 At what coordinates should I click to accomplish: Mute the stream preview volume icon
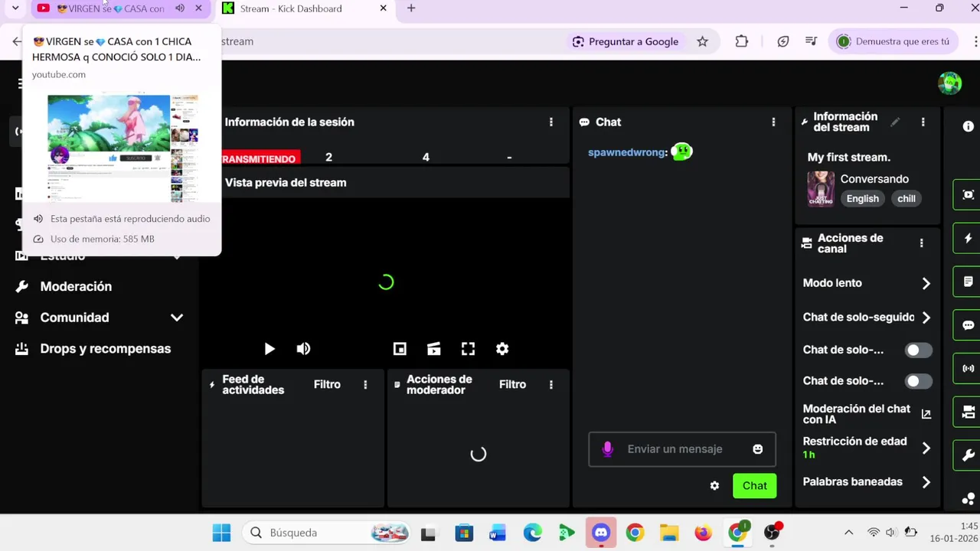pos(303,349)
